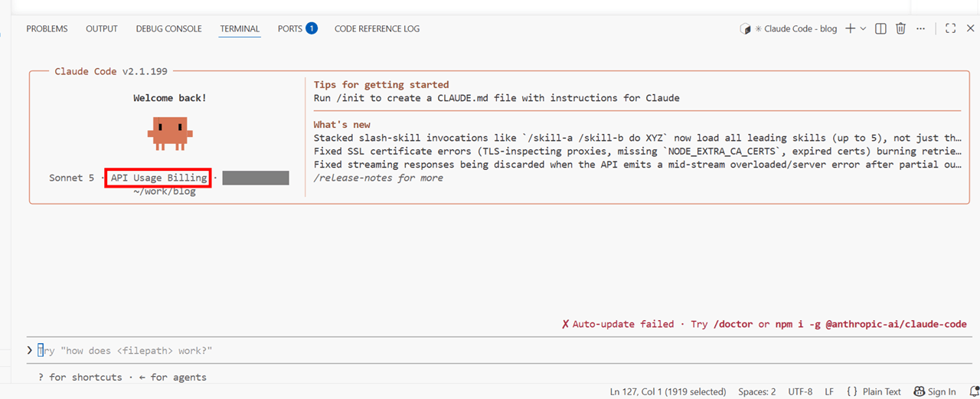Viewport: 980px width, 399px height.
Task: Select the TERMINAL tab
Action: tap(240, 28)
